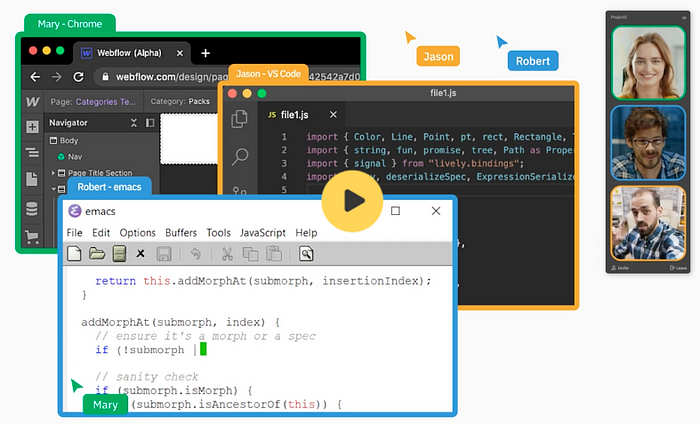
Task: Click emacs directory drawer toolbar icon
Action: pos(119,254)
